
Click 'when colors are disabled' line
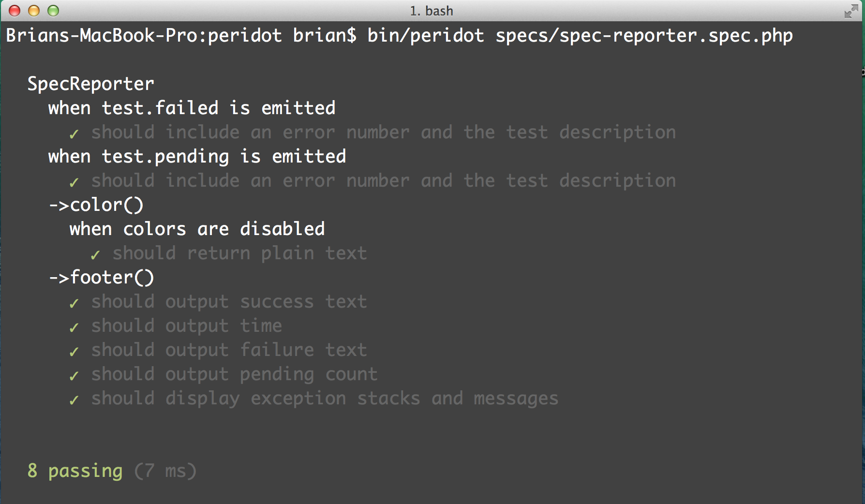click(x=197, y=229)
